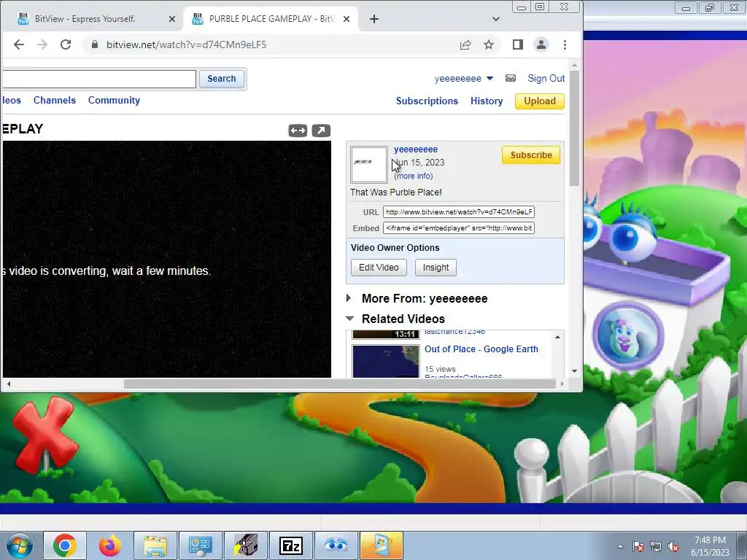
Task: Launch Firefox from taskbar
Action: click(x=110, y=545)
